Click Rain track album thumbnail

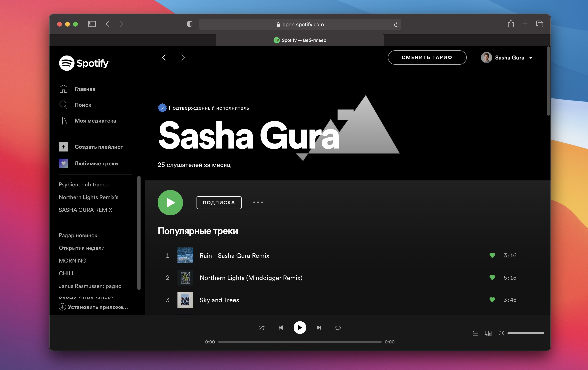click(x=185, y=256)
